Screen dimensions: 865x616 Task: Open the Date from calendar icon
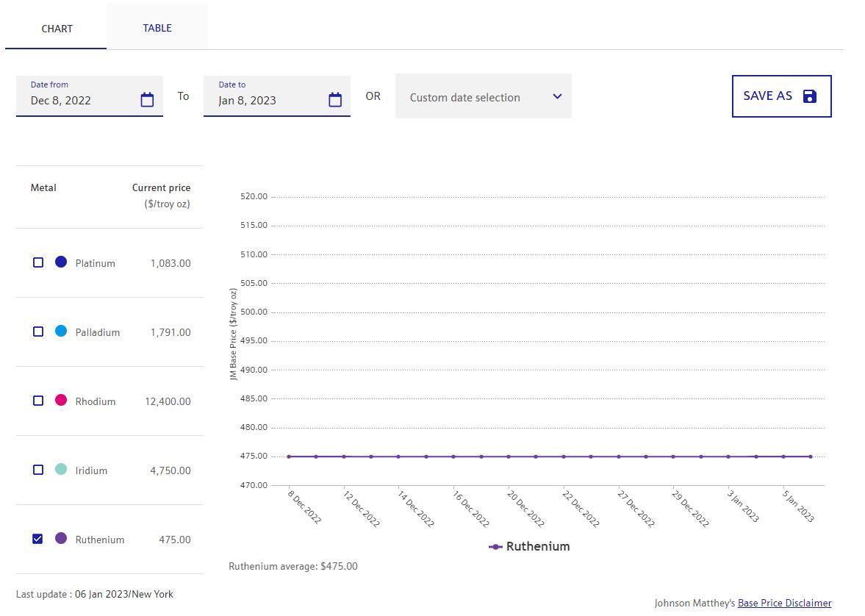pos(147,100)
